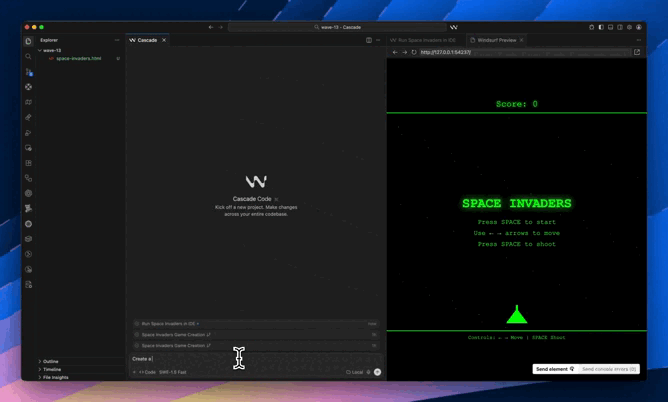Viewport: 668px width, 402px height.
Task: Click the send message arrow button
Action: click(377, 372)
